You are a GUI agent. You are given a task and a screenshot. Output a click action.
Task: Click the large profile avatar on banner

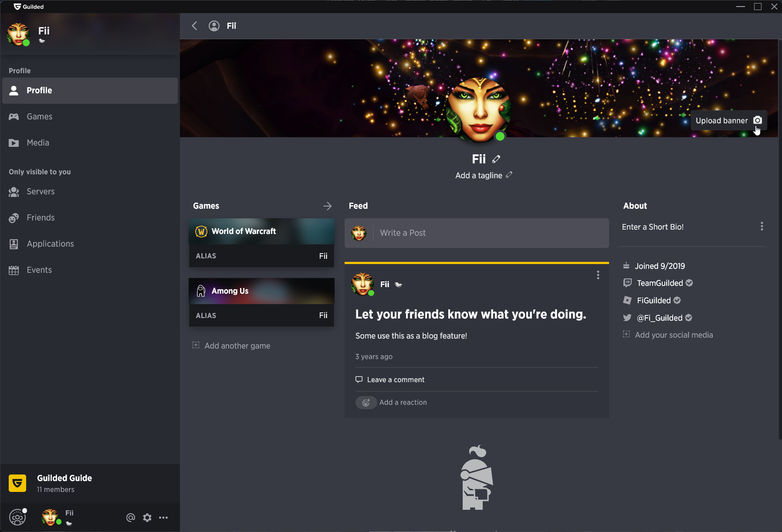coord(479,110)
